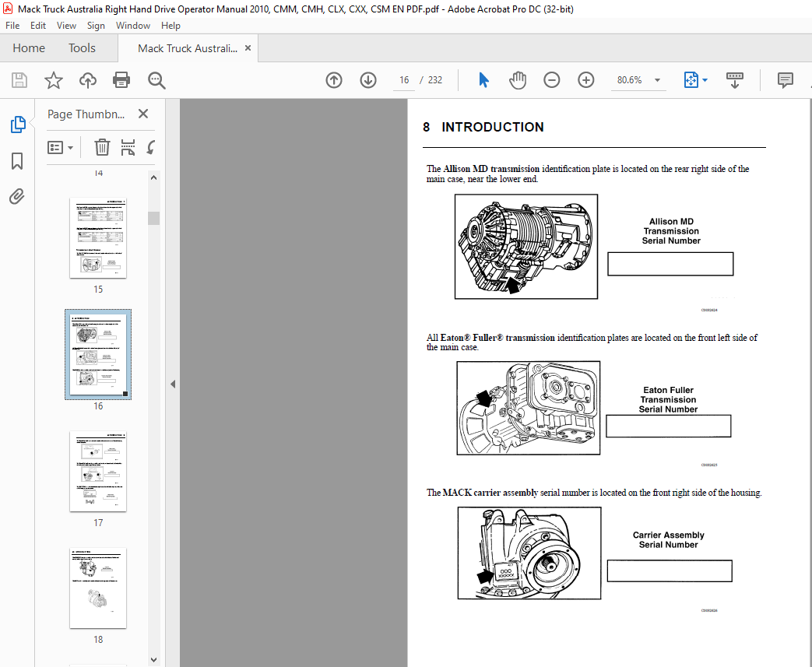Click the 'Eaton Fuller Transmission Serial Number' label

[668, 400]
